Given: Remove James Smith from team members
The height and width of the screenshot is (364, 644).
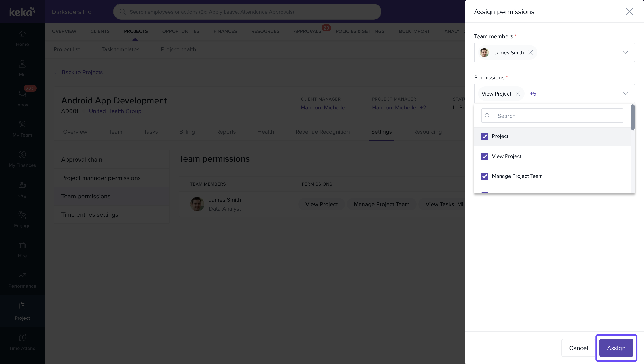Looking at the screenshot, I should 530,52.
